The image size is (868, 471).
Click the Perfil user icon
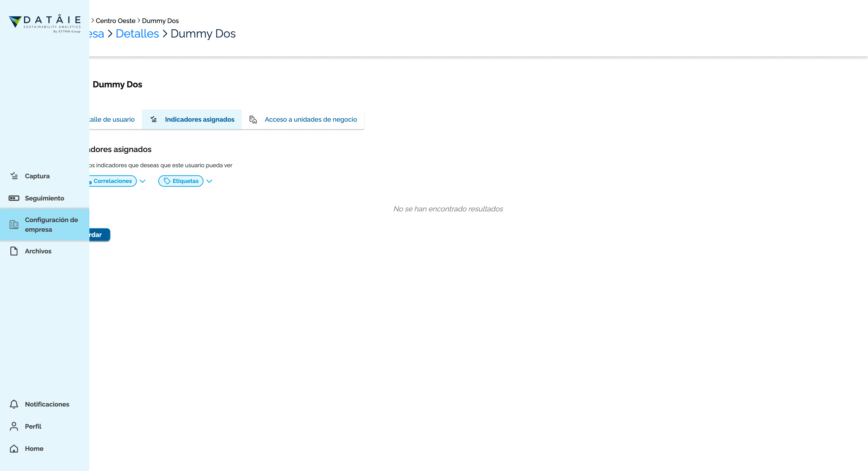point(14,426)
